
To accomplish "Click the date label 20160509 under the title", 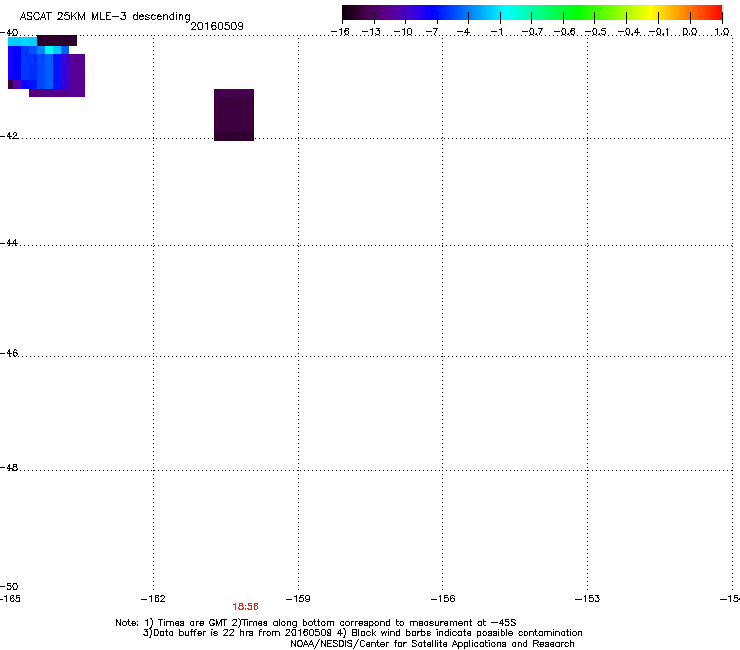I will 217,26.
